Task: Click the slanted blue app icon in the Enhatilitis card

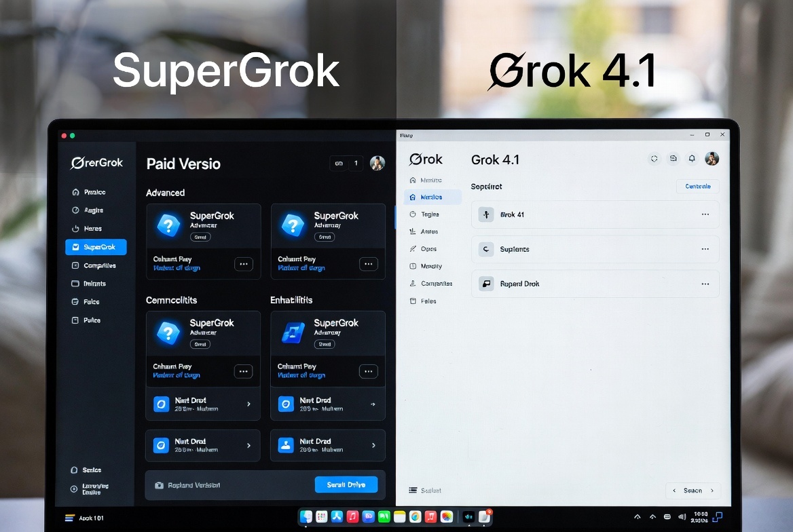Action: [293, 332]
